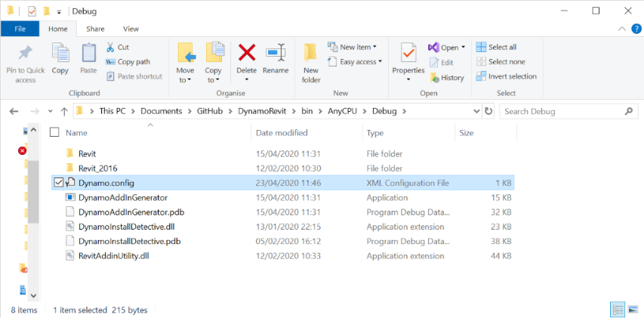
Task: Click Select none in the ribbon
Action: pyautogui.click(x=501, y=62)
